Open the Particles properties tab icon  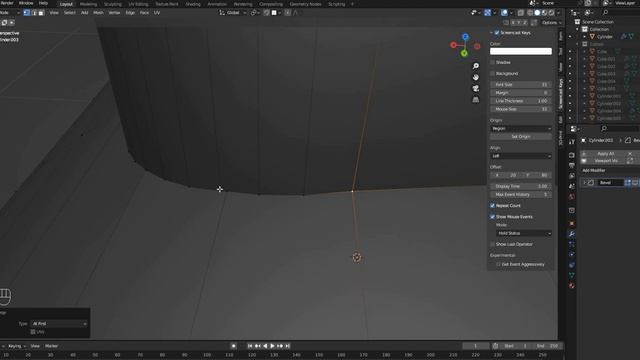coord(572,244)
